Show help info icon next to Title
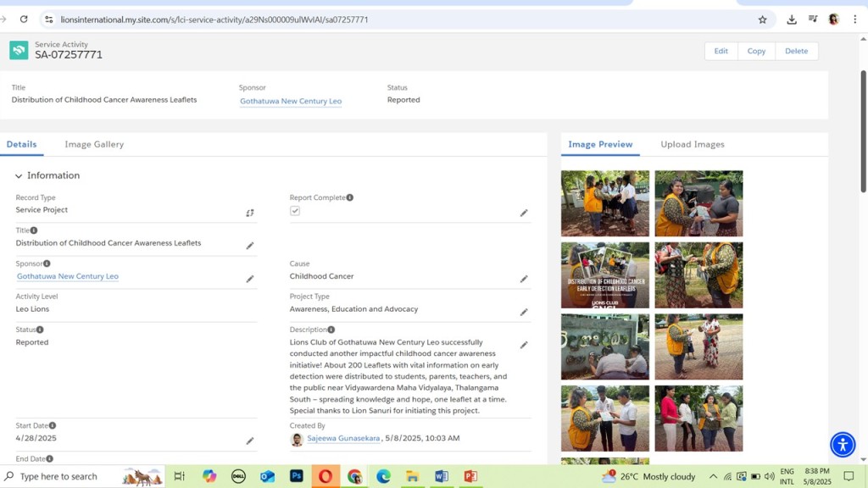The width and height of the screenshot is (868, 488). (x=34, y=230)
